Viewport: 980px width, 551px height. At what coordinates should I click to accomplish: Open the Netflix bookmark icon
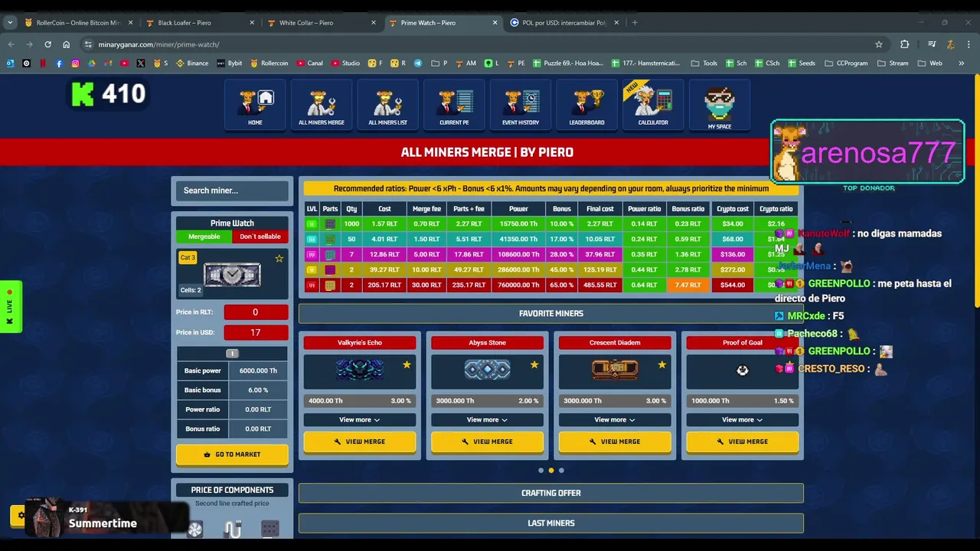[x=43, y=64]
